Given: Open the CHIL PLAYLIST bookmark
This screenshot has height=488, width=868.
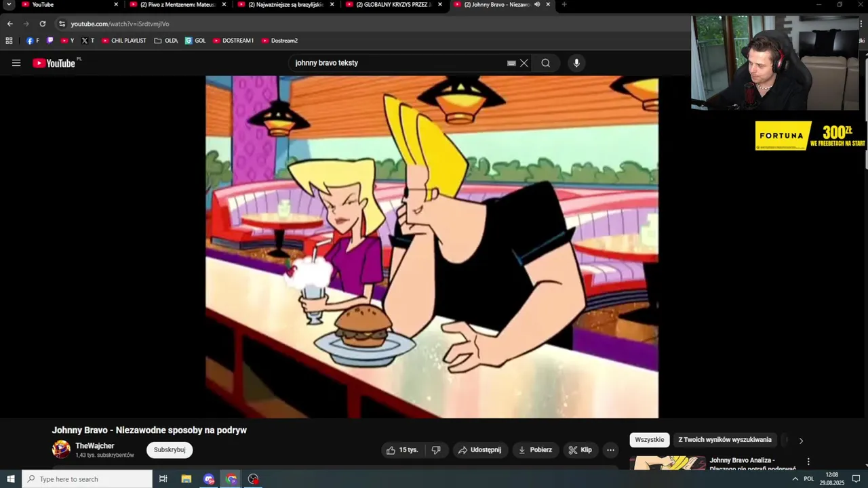Looking at the screenshot, I should coord(124,41).
